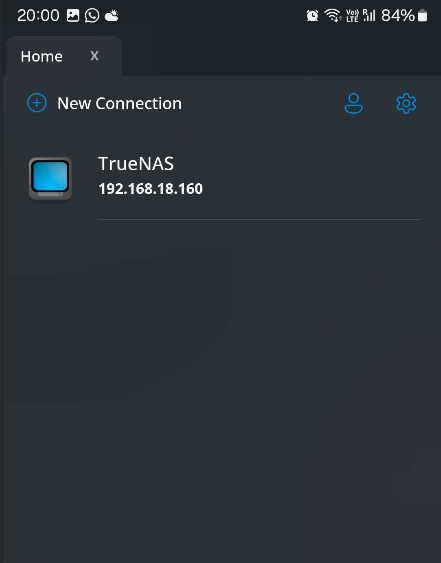The width and height of the screenshot is (441, 563).
Task: Tap the 20:00 clock in status bar
Action: coord(38,15)
